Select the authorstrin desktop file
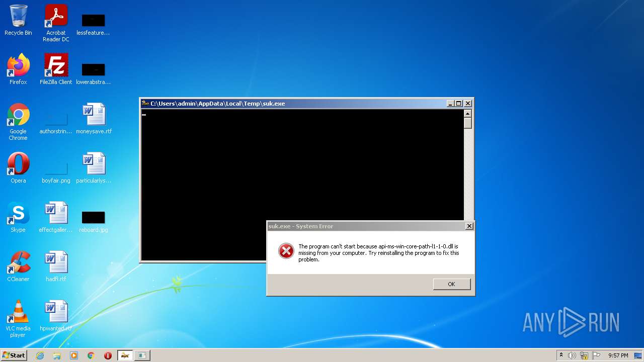The height and width of the screenshot is (362, 644). (56, 122)
